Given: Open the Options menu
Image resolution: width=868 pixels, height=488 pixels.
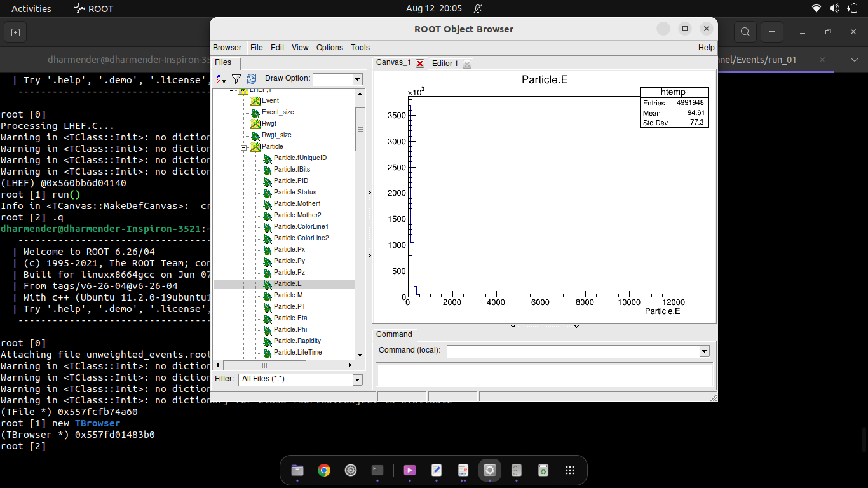Looking at the screenshot, I should tap(329, 48).
